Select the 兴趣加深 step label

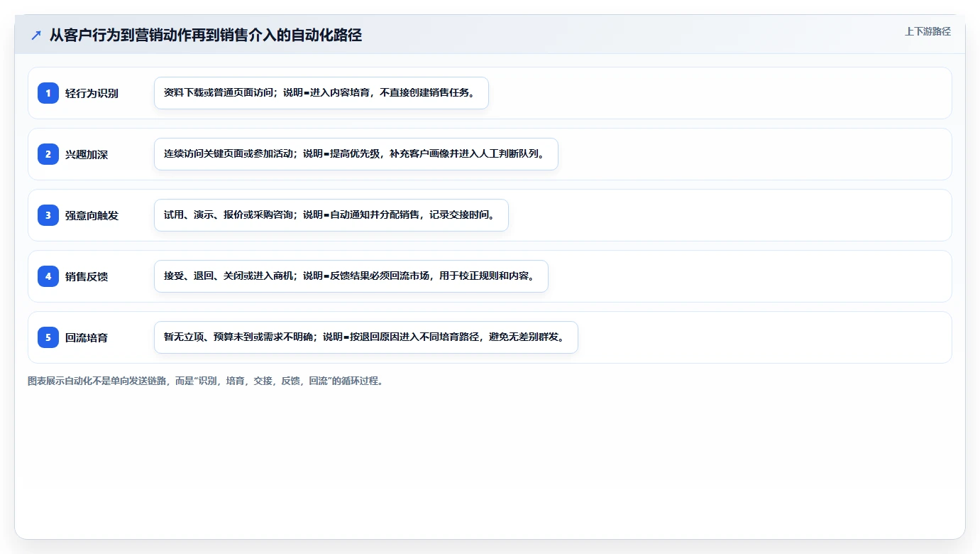(87, 155)
